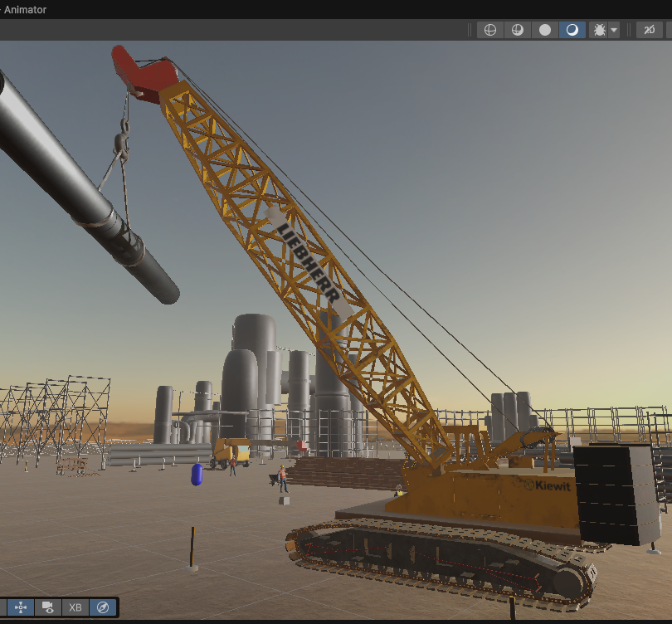Viewport: 672px width, 624px height.
Task: Switch to the Animator tab
Action: click(x=25, y=9)
